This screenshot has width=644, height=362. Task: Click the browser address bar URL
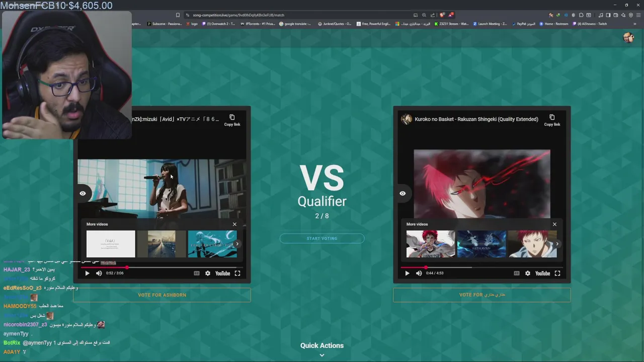click(x=238, y=15)
